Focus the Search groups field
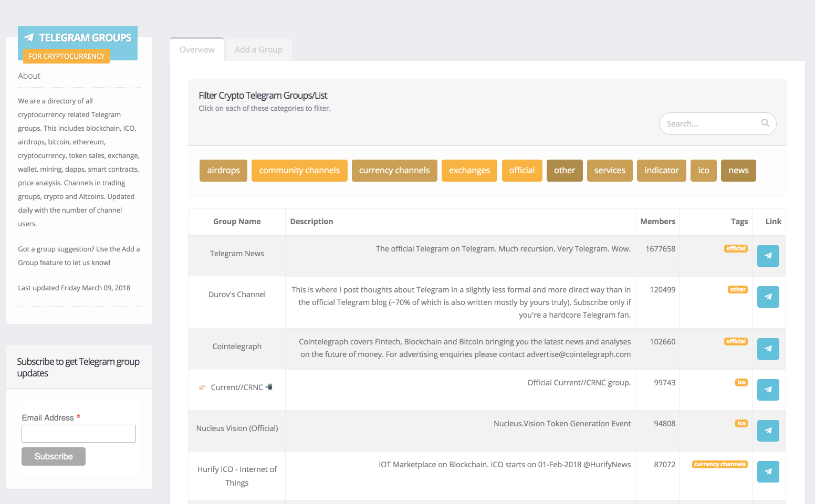Viewport: 815px width, 504px height. pyautogui.click(x=718, y=123)
